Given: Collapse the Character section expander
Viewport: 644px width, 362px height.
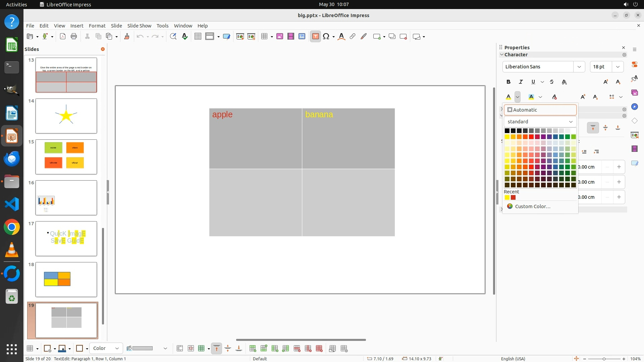Looking at the screenshot, I should pos(502,55).
